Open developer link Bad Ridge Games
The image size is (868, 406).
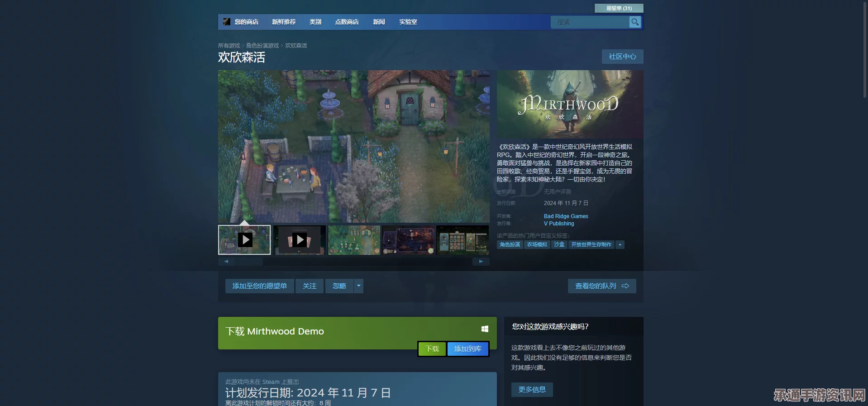566,216
